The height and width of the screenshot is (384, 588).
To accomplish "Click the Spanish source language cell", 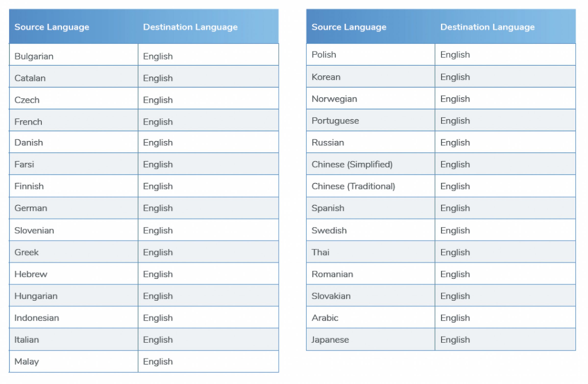I will 371,208.
